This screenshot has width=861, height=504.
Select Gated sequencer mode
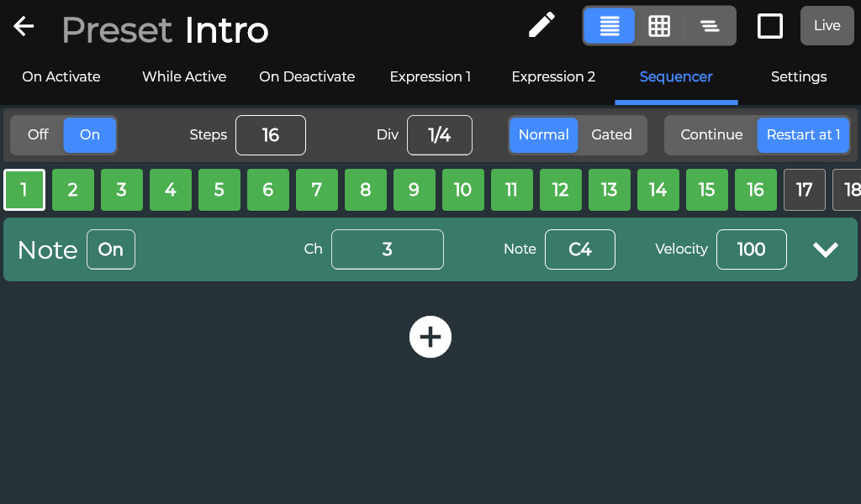(x=611, y=135)
